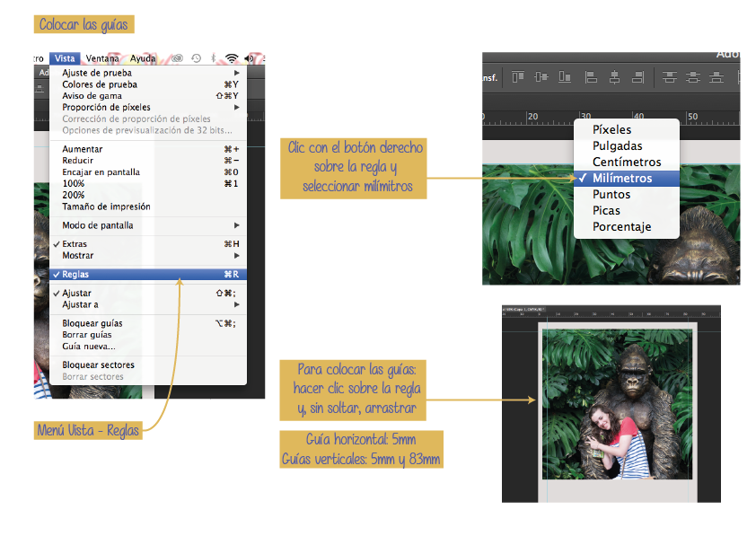Open the Wi-Fi status icon
The width and height of the screenshot is (756, 536).
[232, 58]
